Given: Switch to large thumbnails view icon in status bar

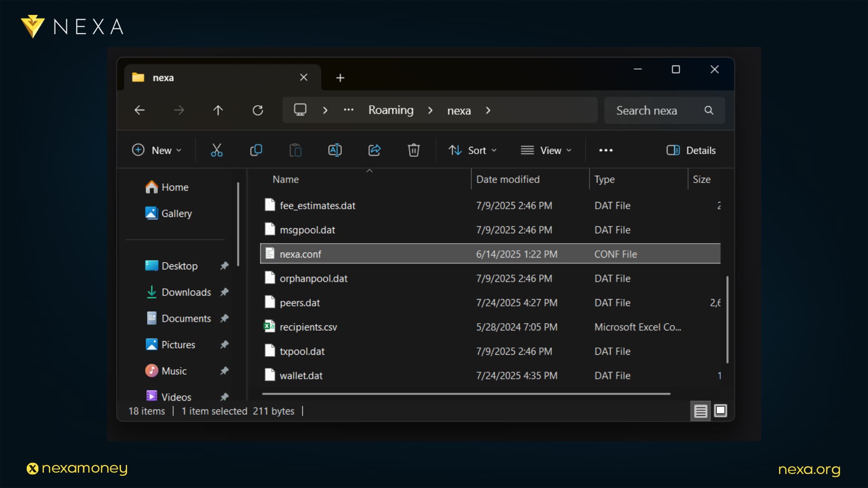Looking at the screenshot, I should 721,411.
